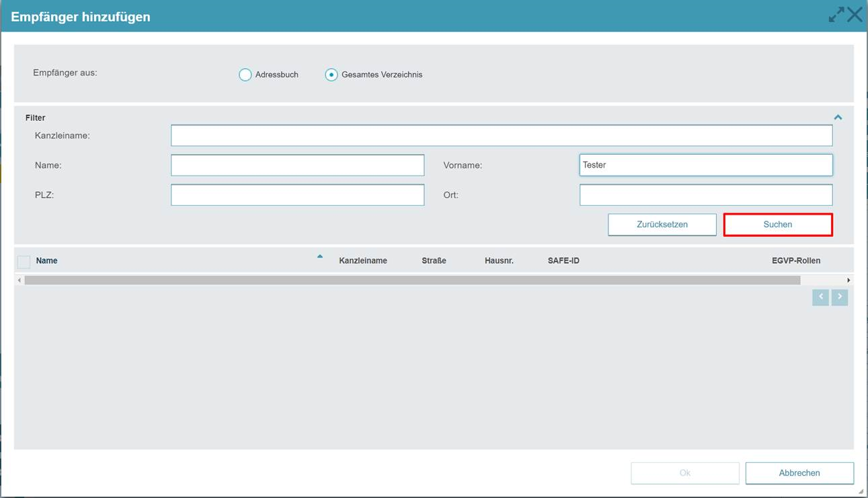The width and height of the screenshot is (868, 498).
Task: Click the scrollbar's right arrow
Action: [849, 280]
